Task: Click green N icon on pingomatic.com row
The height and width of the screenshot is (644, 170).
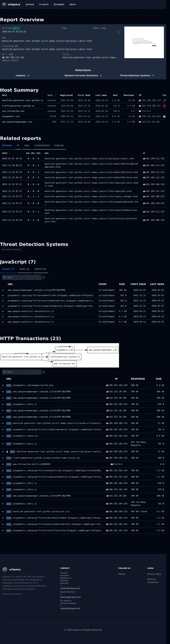Action: [x=164, y=116]
